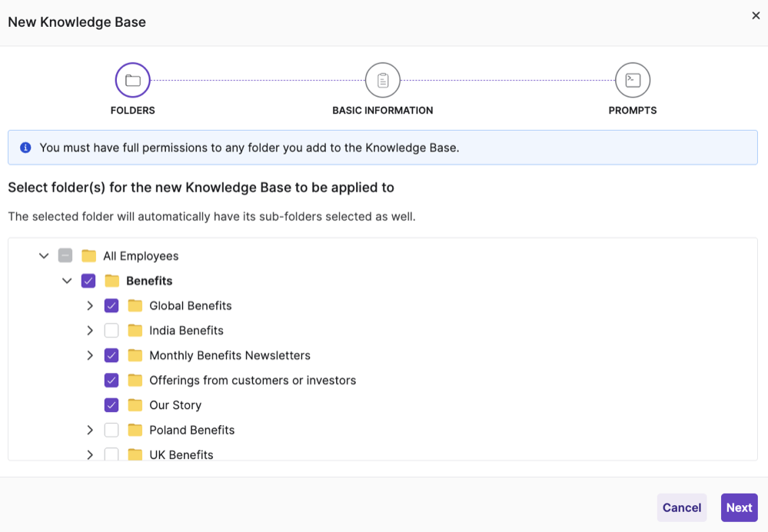Click the Global Benefits folder icon

(x=135, y=305)
